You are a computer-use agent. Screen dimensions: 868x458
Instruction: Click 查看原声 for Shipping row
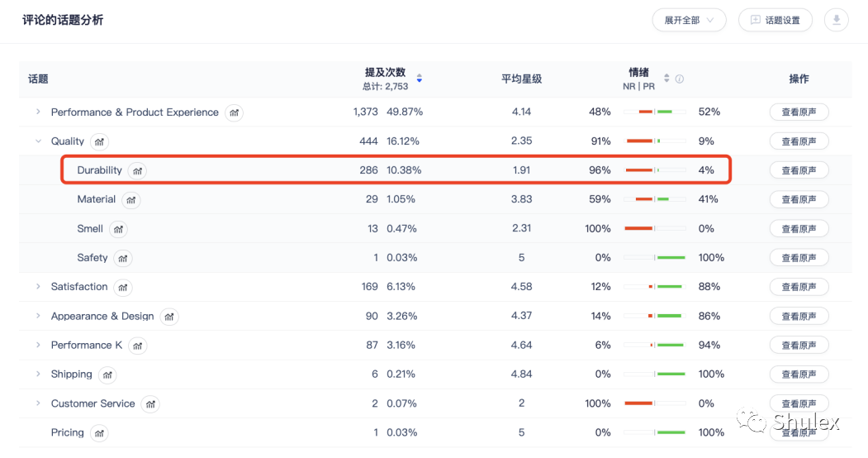click(x=799, y=375)
